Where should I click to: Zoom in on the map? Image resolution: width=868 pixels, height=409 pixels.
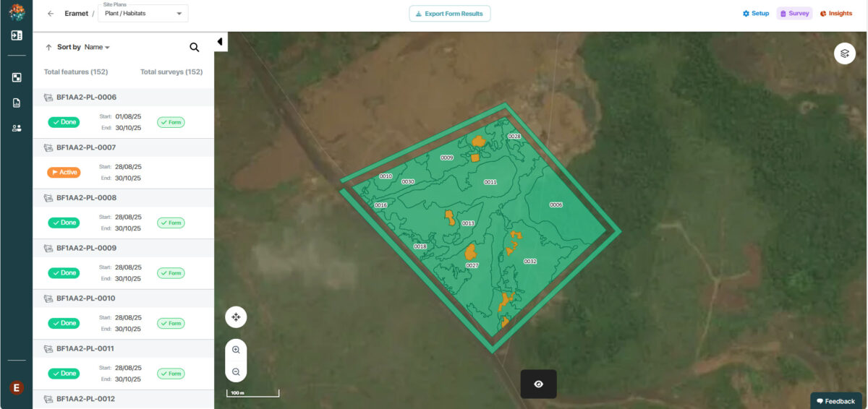236,350
